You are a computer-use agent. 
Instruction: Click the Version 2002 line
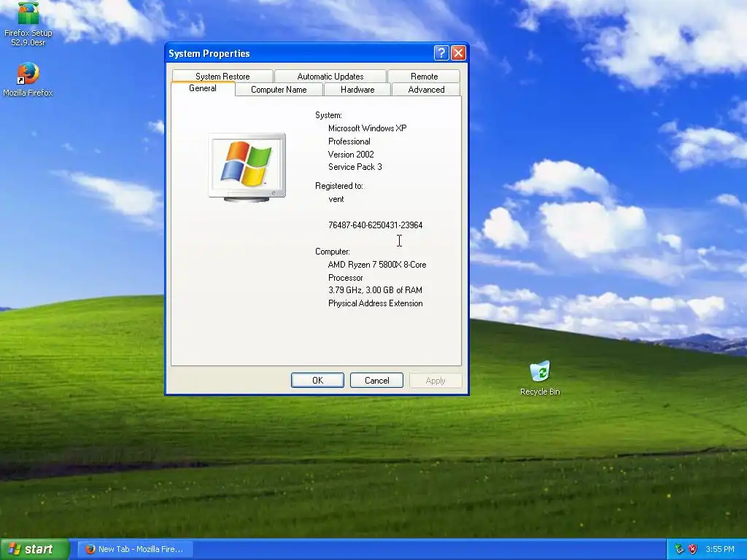[x=351, y=155]
